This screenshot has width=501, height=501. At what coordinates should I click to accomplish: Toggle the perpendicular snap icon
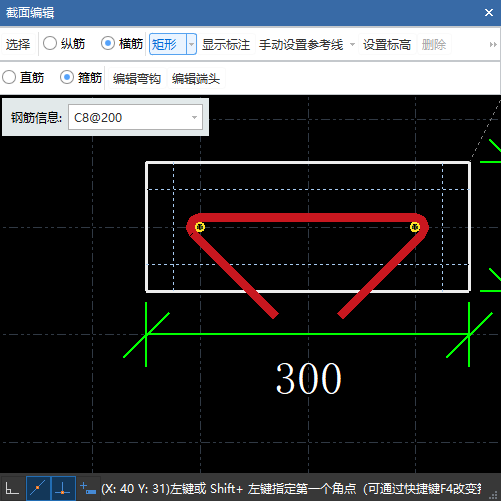click(x=63, y=489)
